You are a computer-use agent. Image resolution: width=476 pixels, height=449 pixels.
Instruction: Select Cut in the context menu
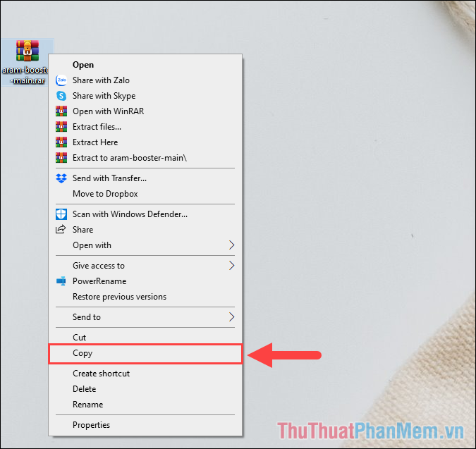(x=145, y=338)
